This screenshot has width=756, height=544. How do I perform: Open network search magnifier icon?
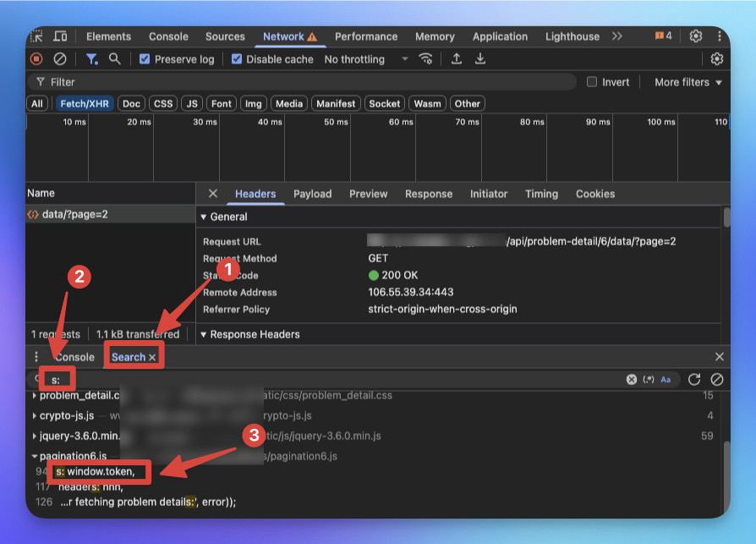point(114,59)
